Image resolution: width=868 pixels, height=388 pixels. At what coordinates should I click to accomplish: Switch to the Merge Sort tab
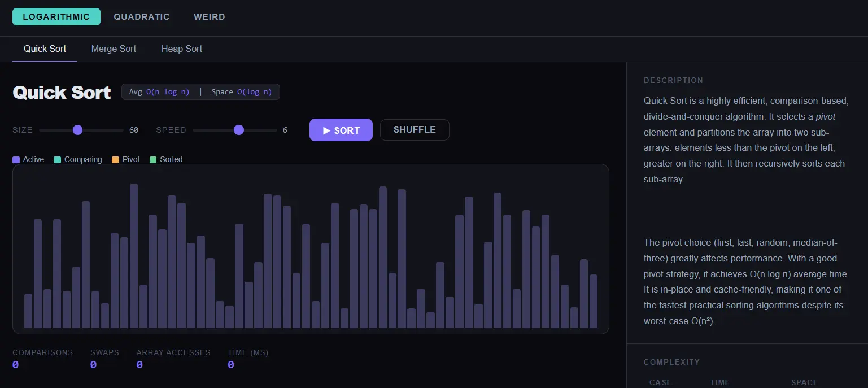coord(114,49)
